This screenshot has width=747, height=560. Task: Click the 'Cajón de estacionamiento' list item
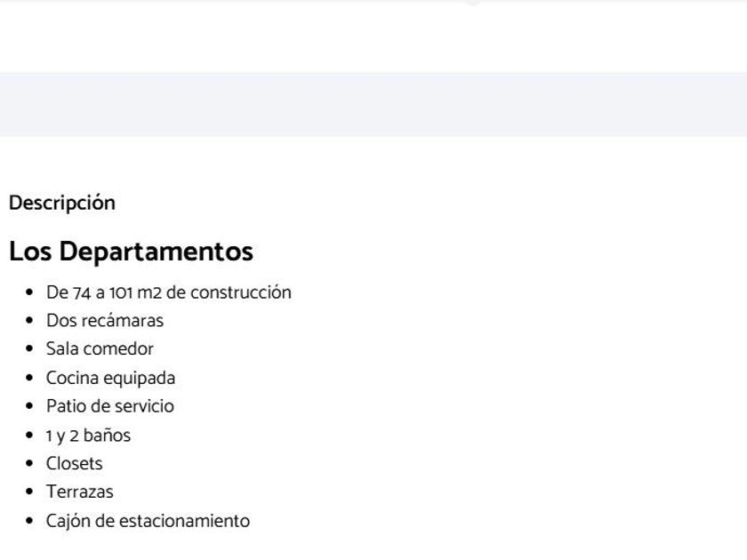pos(148,521)
